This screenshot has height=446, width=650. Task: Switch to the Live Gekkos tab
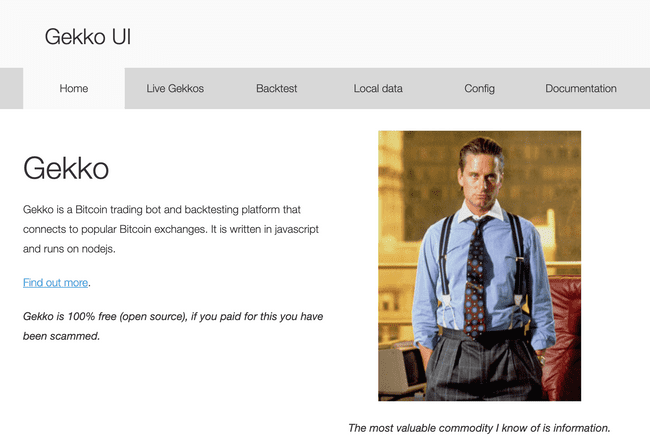pyautogui.click(x=175, y=89)
